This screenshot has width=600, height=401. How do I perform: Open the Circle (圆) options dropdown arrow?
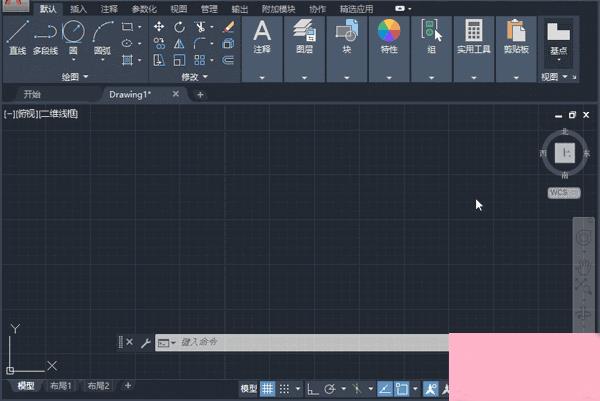click(x=73, y=60)
